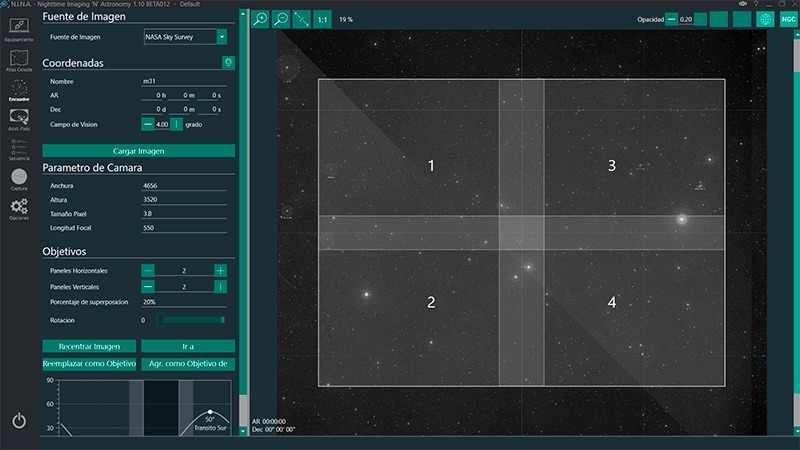
Task: Open Opciones gear settings tab
Action: 19,209
